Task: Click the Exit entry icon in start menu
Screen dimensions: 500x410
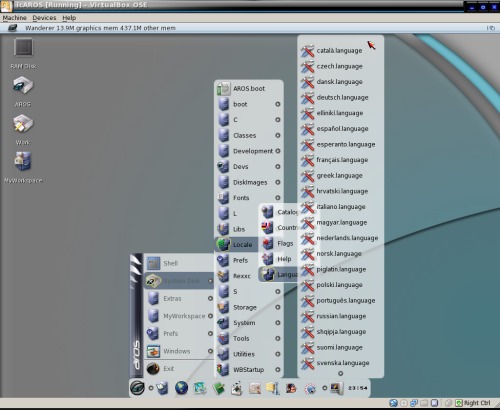Action: tap(153, 369)
